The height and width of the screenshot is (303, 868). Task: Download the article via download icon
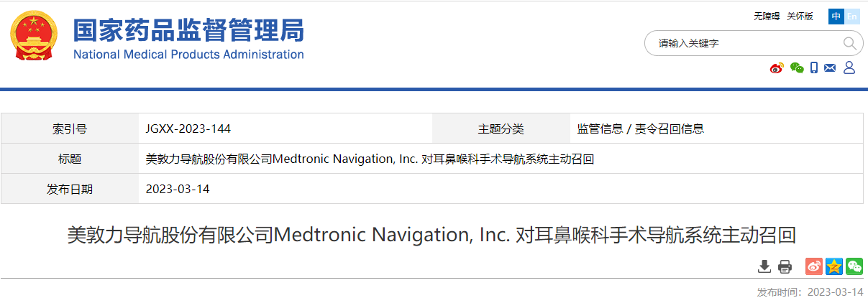coord(764,266)
